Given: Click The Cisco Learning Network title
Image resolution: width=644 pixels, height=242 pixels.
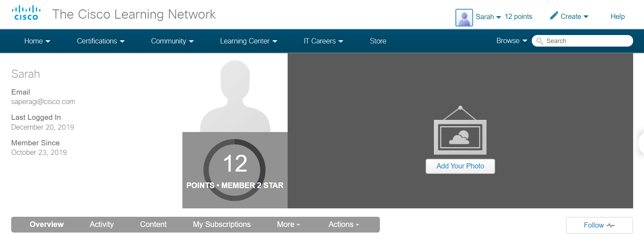Looking at the screenshot, I should coord(134,14).
